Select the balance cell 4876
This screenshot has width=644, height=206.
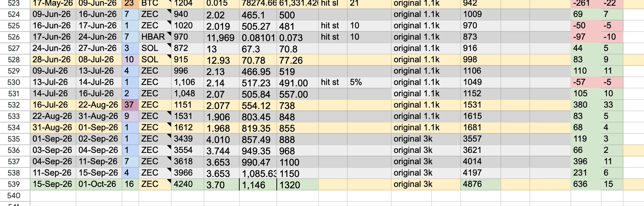(481, 184)
